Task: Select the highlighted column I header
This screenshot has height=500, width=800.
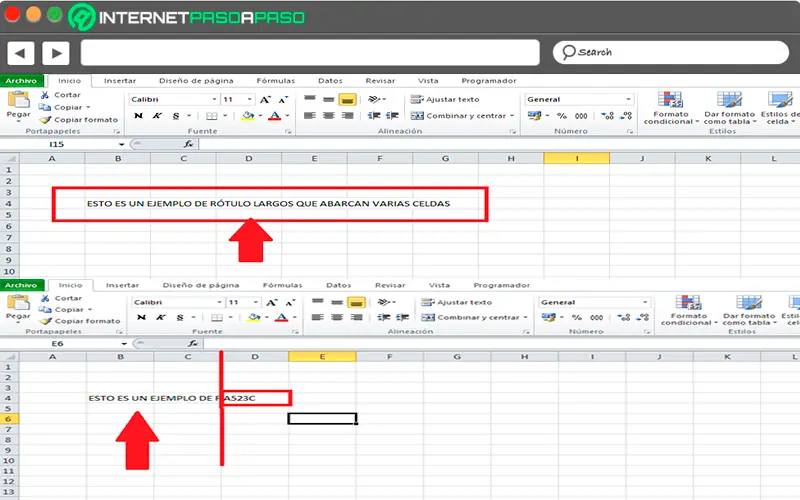Action: pos(577,159)
